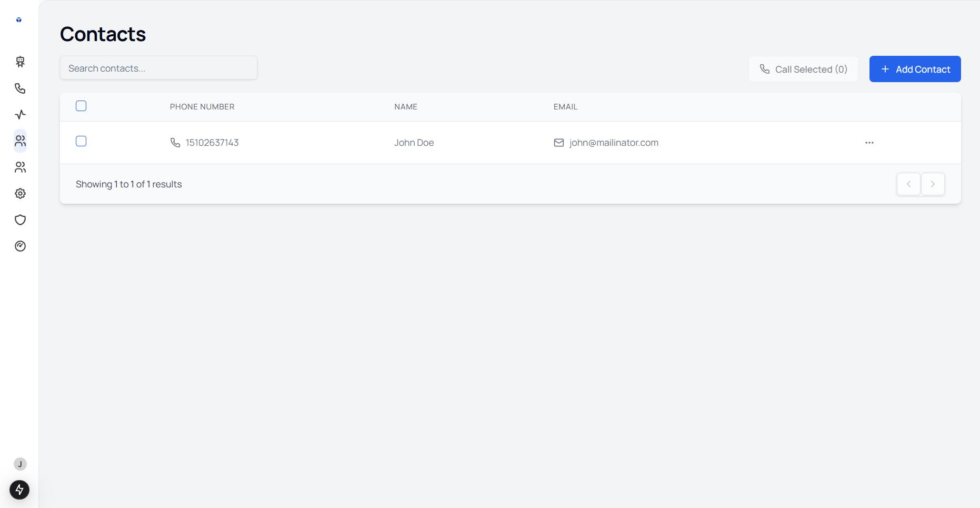
Task: Focus the Search contacts field
Action: click(x=158, y=68)
